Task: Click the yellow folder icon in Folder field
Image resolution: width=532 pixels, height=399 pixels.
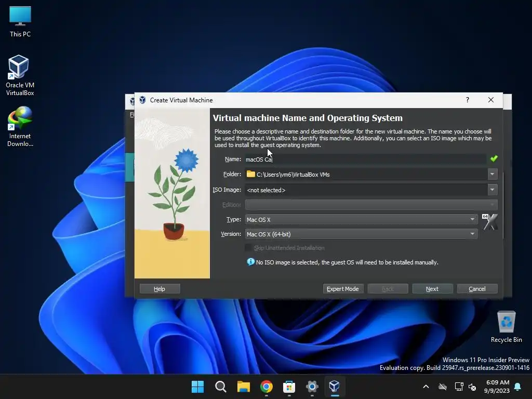Action: click(x=251, y=174)
